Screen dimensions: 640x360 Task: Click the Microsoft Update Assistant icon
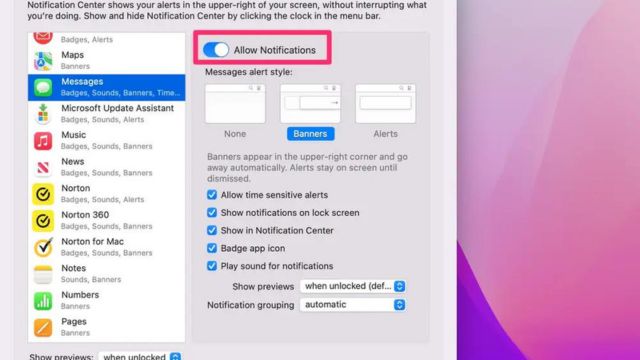click(43, 114)
